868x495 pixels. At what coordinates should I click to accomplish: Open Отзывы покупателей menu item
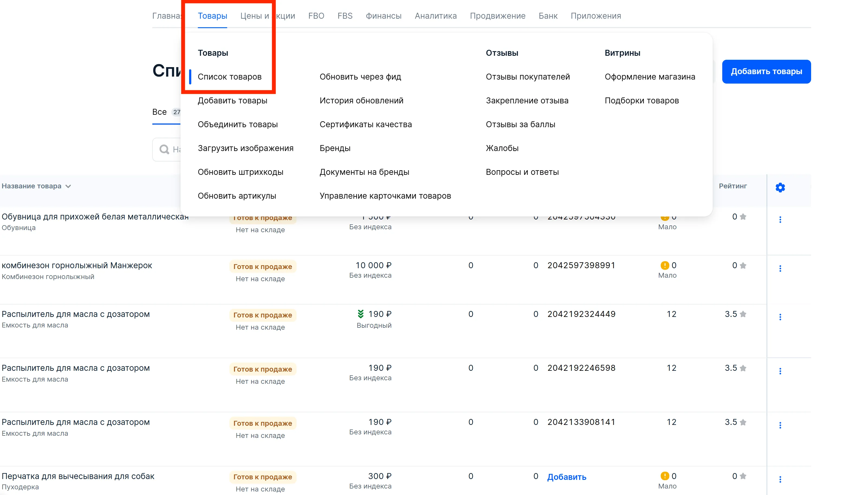point(527,77)
